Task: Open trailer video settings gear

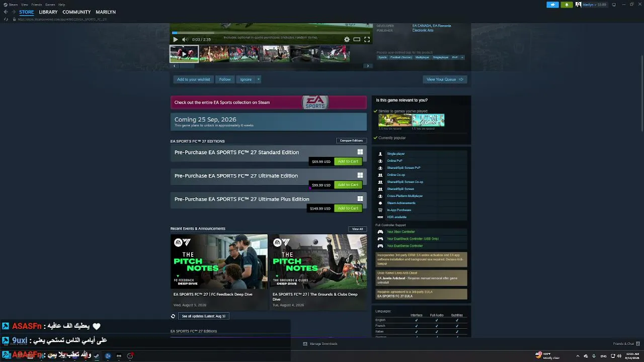Action: tap(347, 39)
